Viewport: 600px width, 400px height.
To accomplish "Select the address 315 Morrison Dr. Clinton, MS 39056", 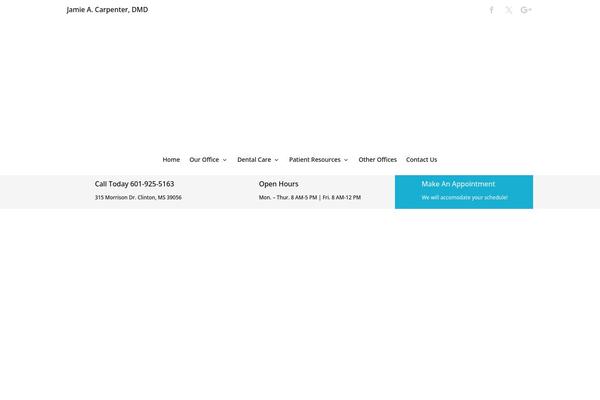I will (x=138, y=198).
